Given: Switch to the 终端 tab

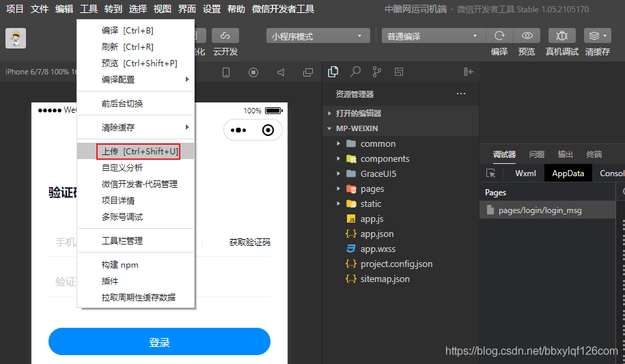Looking at the screenshot, I should click(x=594, y=154).
